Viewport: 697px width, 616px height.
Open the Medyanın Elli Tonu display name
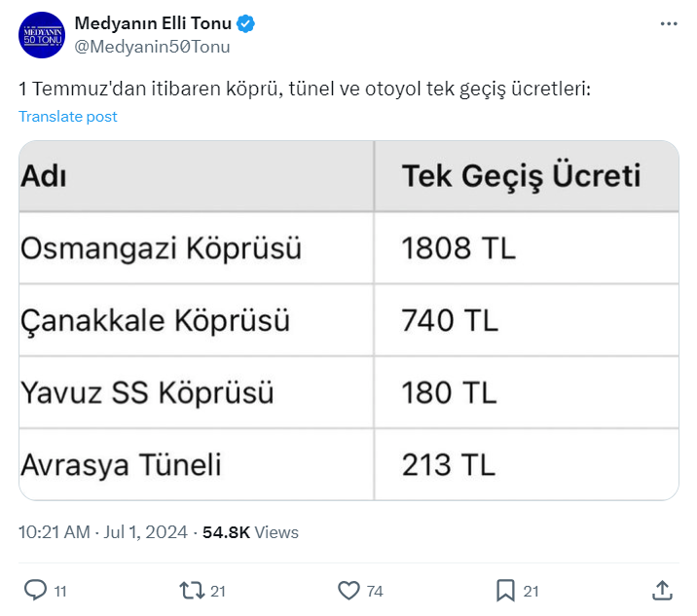coord(153,24)
